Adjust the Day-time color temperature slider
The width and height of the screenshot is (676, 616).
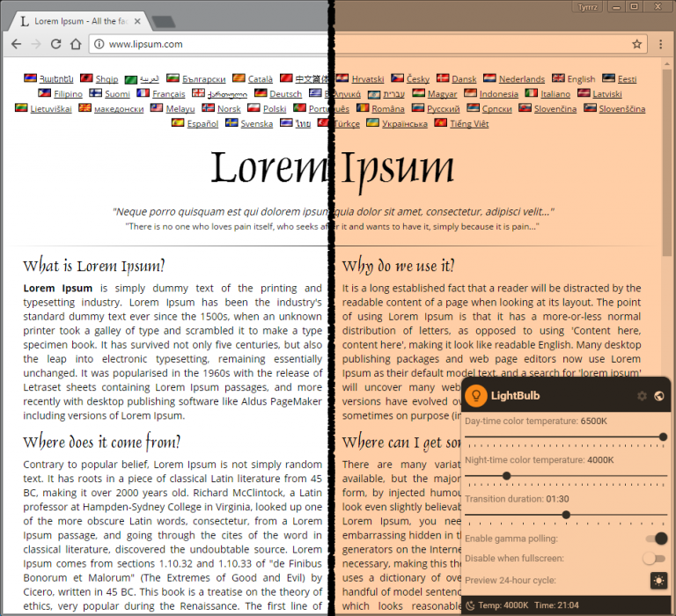tap(566, 437)
